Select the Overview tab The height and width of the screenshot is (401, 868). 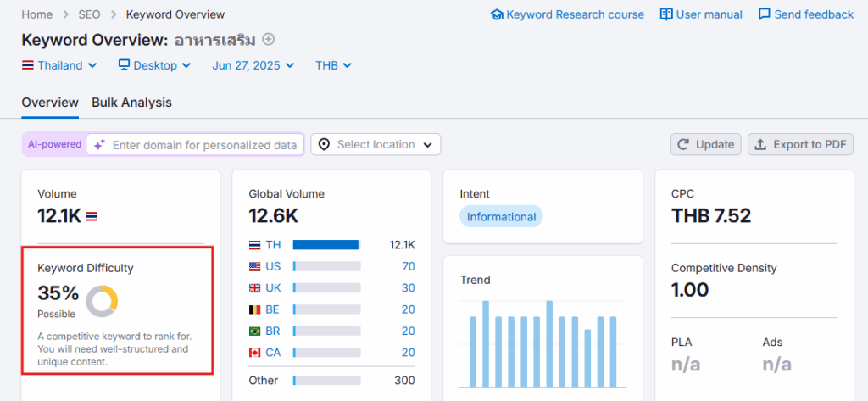[x=50, y=103]
